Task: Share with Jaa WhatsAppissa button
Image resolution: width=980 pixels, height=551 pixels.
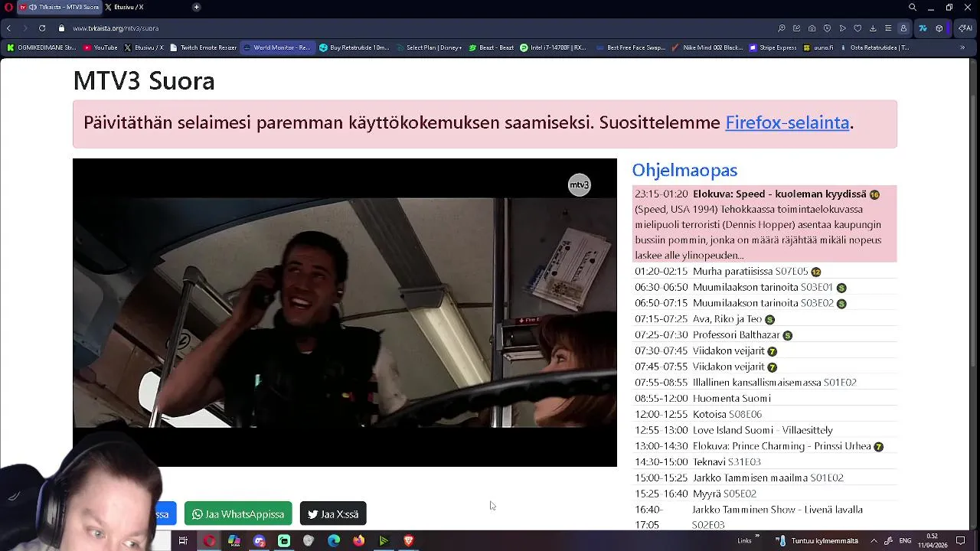Action: click(x=238, y=514)
